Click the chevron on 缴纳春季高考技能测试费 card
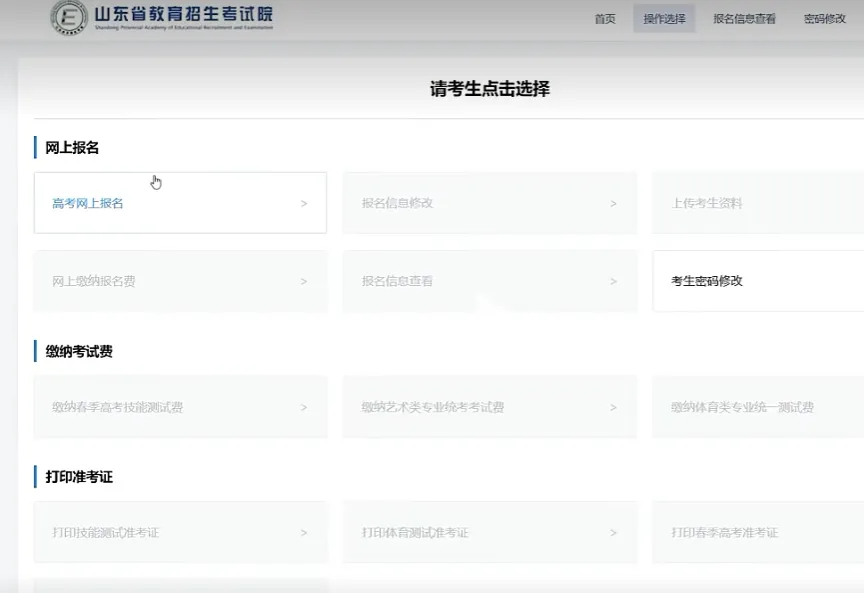The image size is (864, 593). tap(304, 408)
